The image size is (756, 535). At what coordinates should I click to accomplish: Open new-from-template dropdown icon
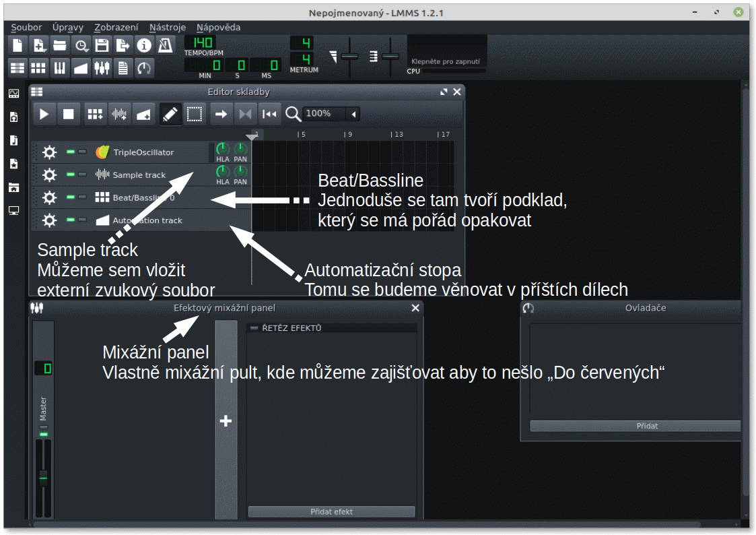click(x=38, y=46)
